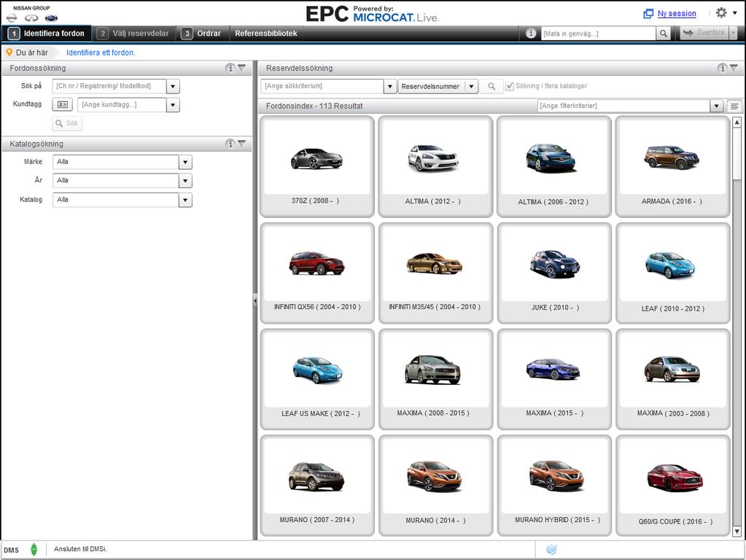The height and width of the screenshot is (560, 746).
Task: Select the MURANO HYBRID (2015 - ) vehicle
Action: click(554, 486)
